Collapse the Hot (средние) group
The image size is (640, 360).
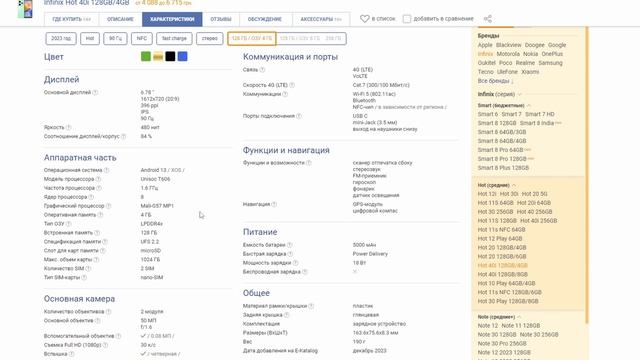[x=514, y=185]
